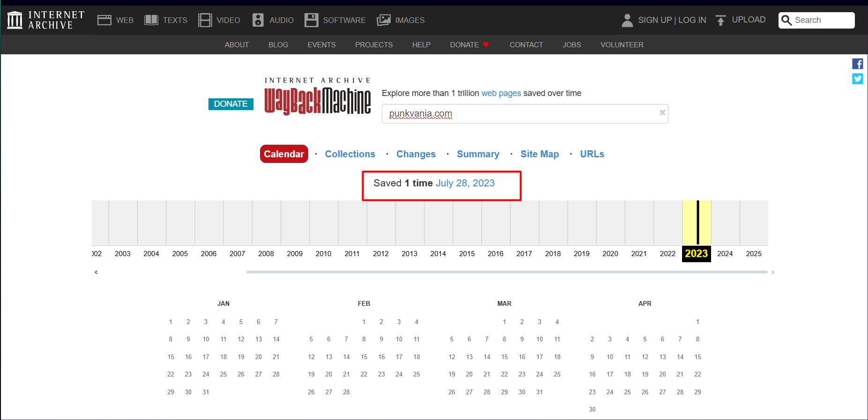Click the user account avatar icon
The height and width of the screenshot is (420, 868).
[627, 20]
